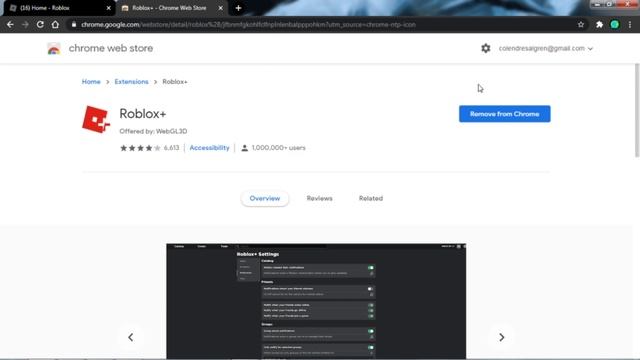The height and width of the screenshot is (360, 640).
Task: Click the 'chrome web store' title text
Action: coord(111,48)
